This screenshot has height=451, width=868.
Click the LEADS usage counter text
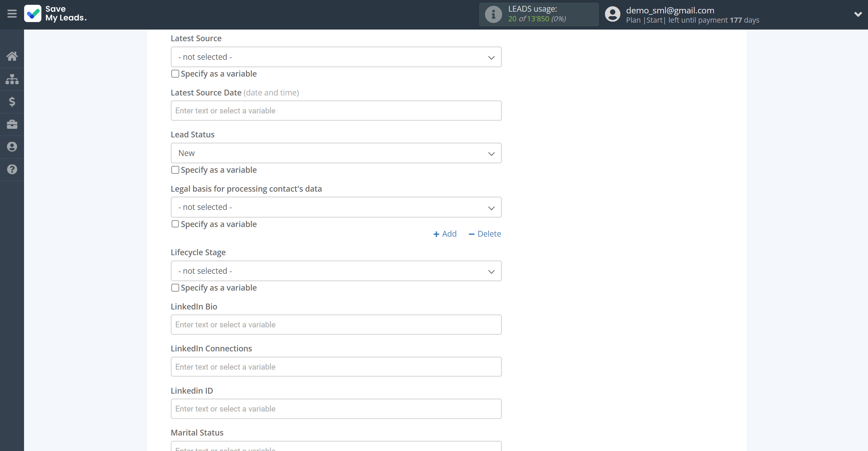537,19
